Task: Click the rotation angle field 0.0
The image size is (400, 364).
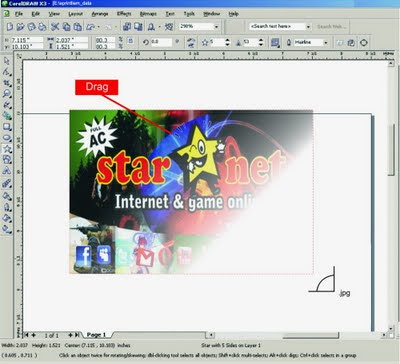Action: point(161,42)
